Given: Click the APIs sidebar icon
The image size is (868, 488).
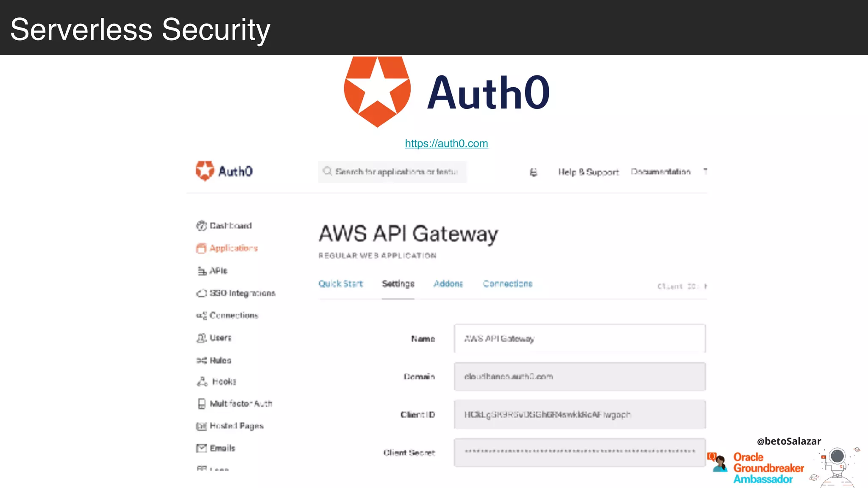Looking at the screenshot, I should [202, 271].
